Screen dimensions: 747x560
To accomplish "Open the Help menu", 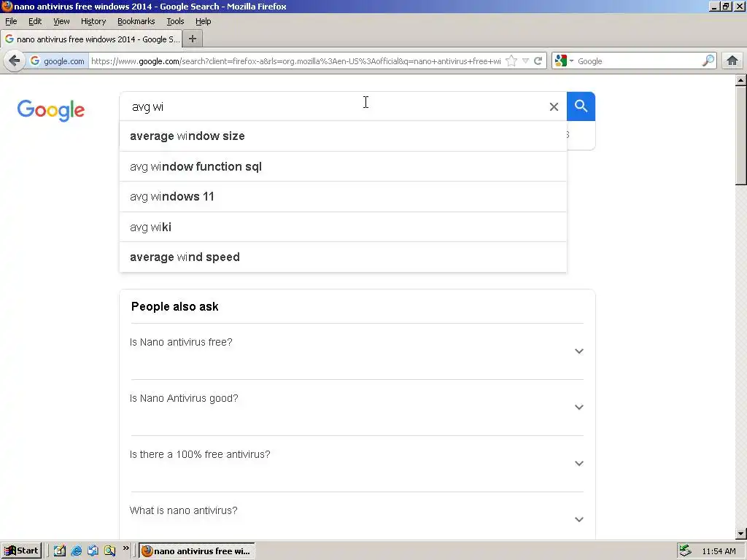I will pyautogui.click(x=203, y=21).
